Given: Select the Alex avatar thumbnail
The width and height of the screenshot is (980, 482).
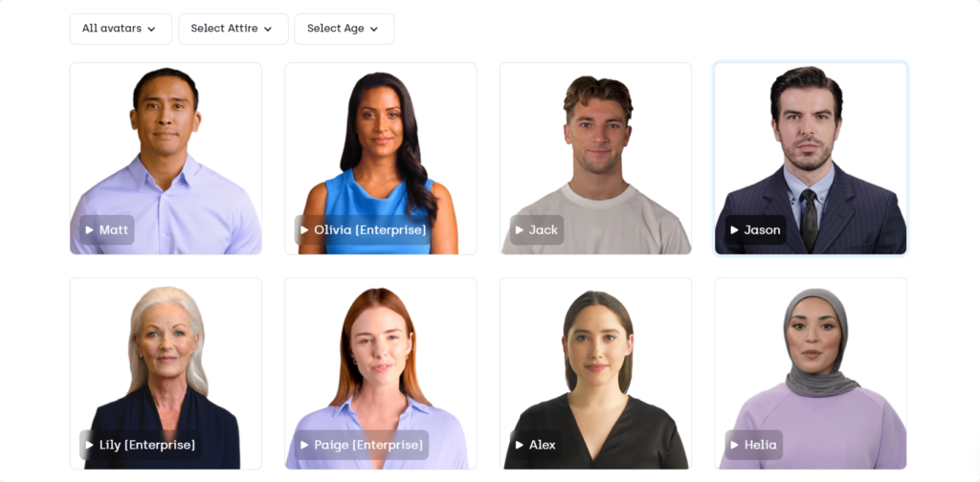Looking at the screenshot, I should 595,373.
